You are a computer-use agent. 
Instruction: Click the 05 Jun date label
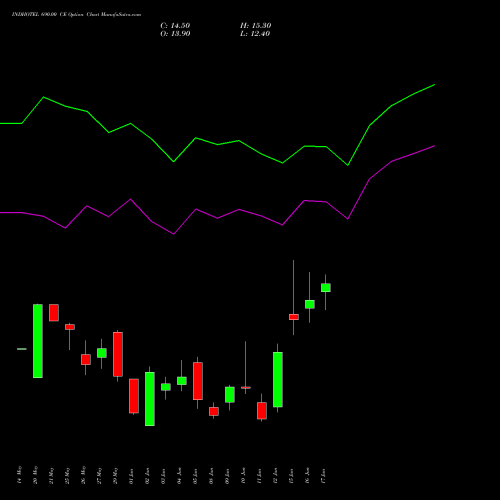point(195,476)
